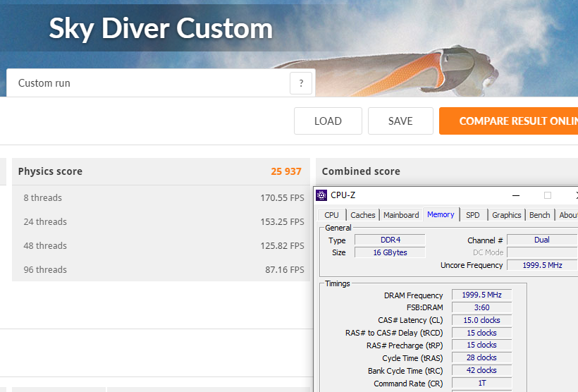Click the 24 threads row label
The width and height of the screenshot is (578, 392).
pos(45,222)
